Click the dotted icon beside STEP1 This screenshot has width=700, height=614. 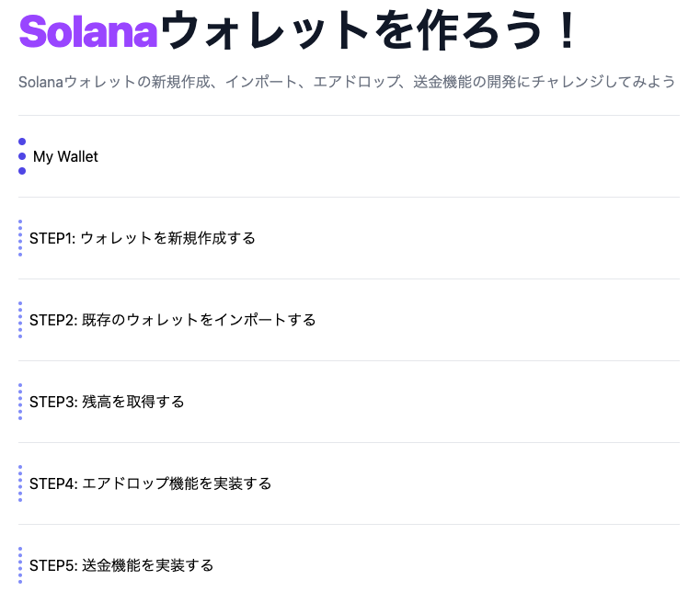20,238
